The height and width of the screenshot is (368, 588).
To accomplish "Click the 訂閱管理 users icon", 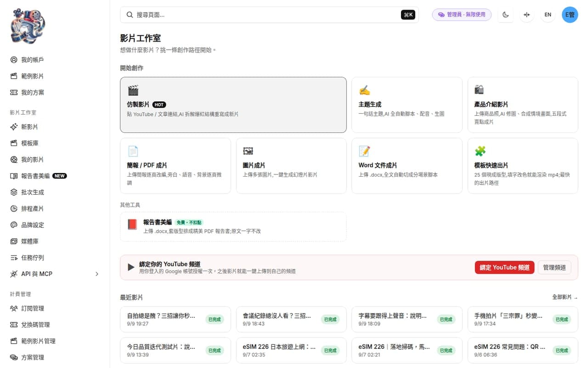I will tap(14, 309).
